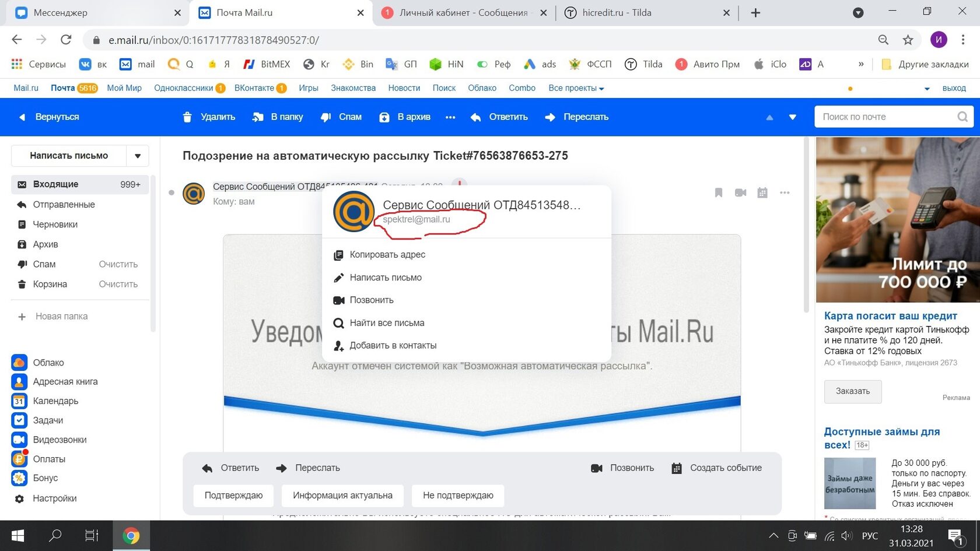Toggle unread dot beside sender avatar
This screenshot has height=551, width=980.
point(171,192)
